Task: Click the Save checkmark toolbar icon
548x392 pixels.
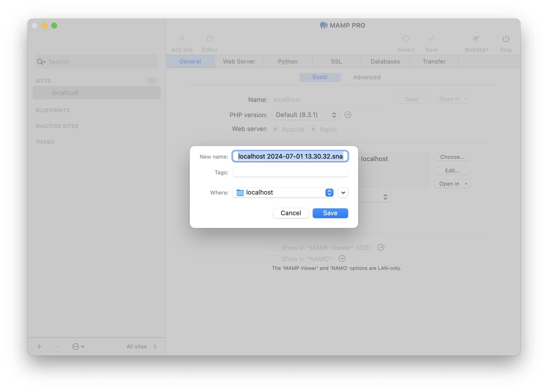Action: pos(431,39)
